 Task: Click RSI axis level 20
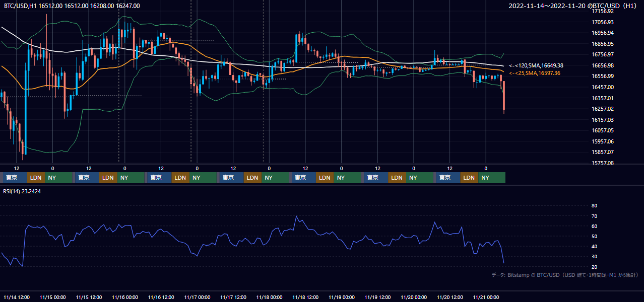point(594,267)
